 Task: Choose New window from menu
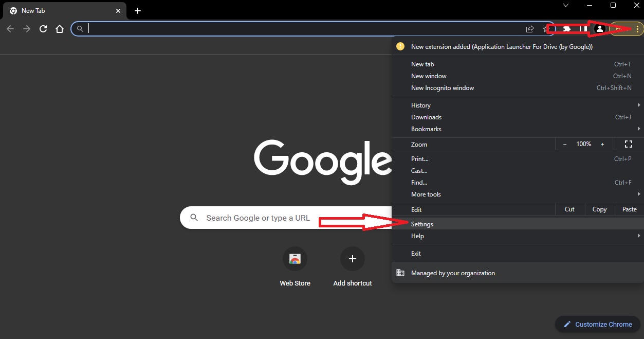click(x=518, y=76)
